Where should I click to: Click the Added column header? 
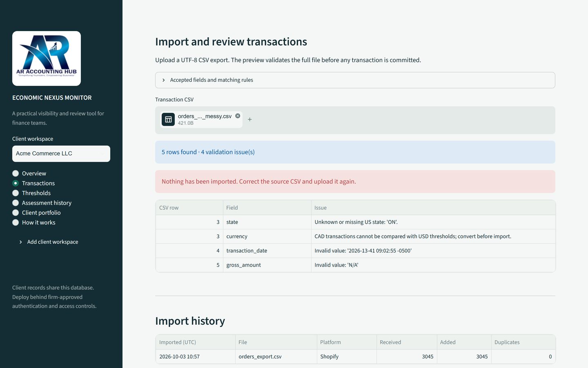(464, 342)
